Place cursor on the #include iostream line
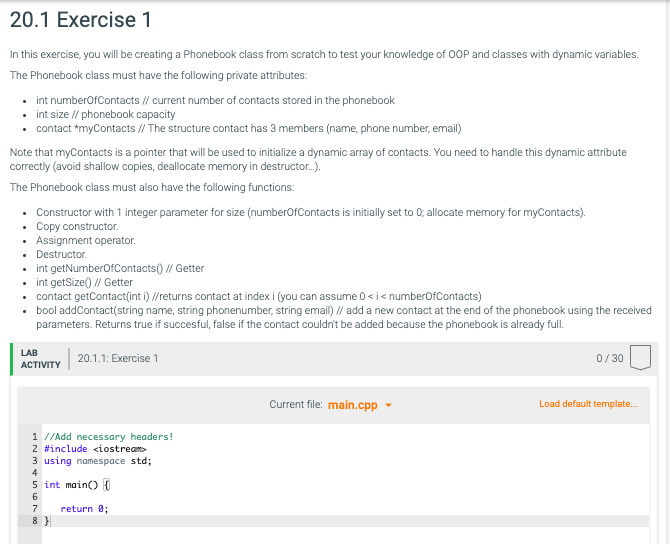The image size is (670, 544). pos(95,449)
